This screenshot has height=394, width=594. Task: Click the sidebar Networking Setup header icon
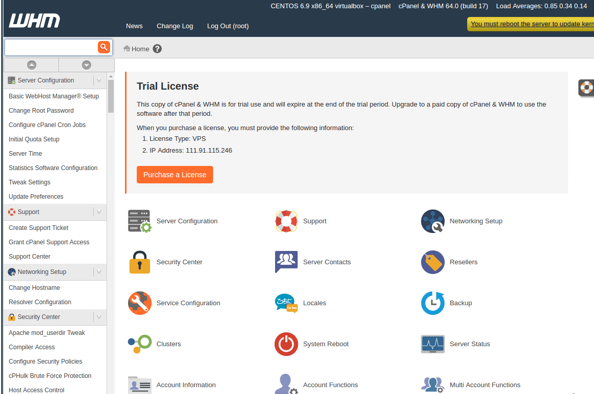click(12, 272)
